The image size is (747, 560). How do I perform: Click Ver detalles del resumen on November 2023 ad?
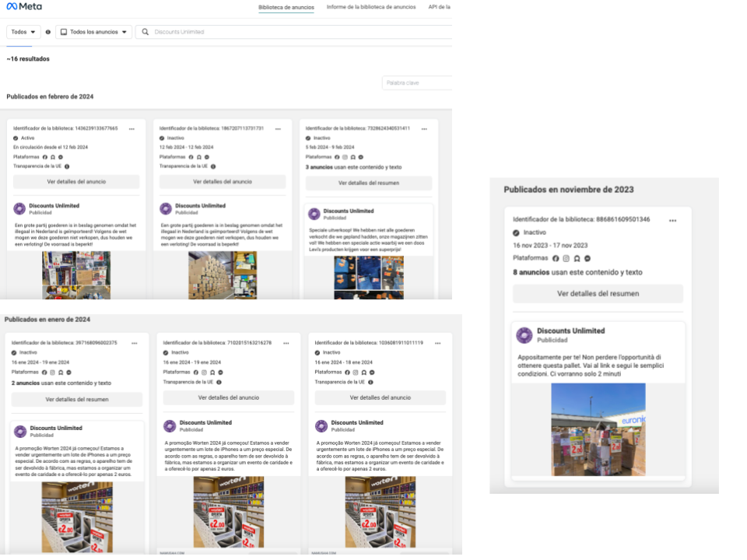598,294
